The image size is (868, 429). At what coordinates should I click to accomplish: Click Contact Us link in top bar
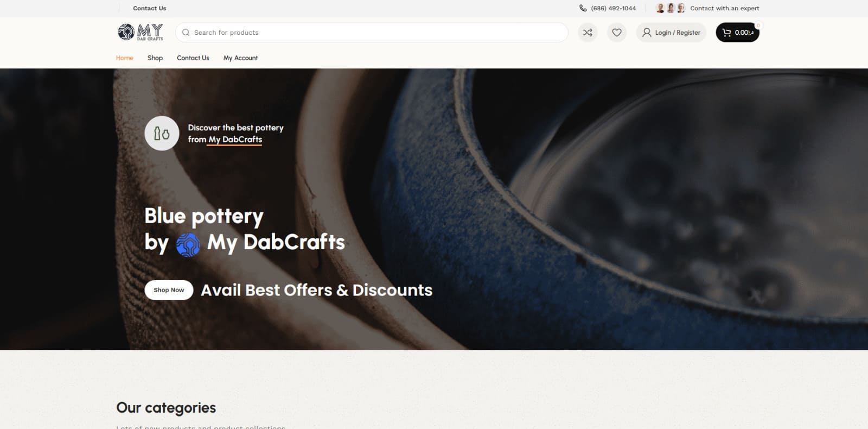(150, 8)
